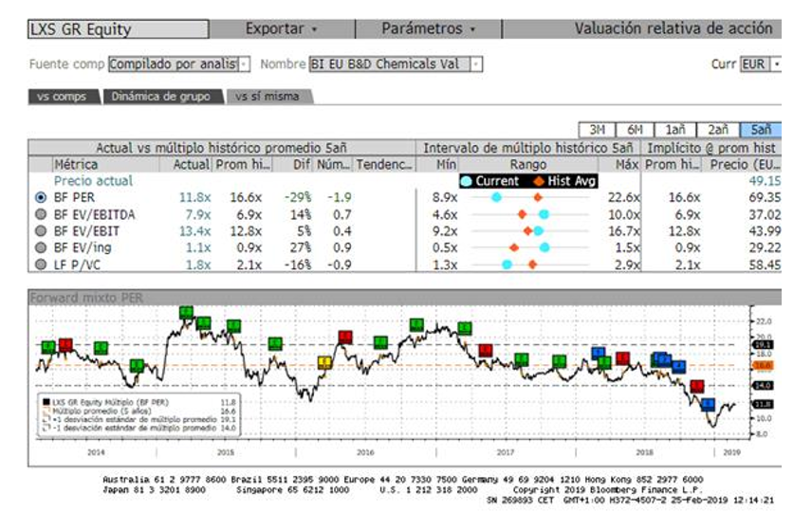812x530 pixels.
Task: Select the LF P/VC radio button
Action: point(41,265)
